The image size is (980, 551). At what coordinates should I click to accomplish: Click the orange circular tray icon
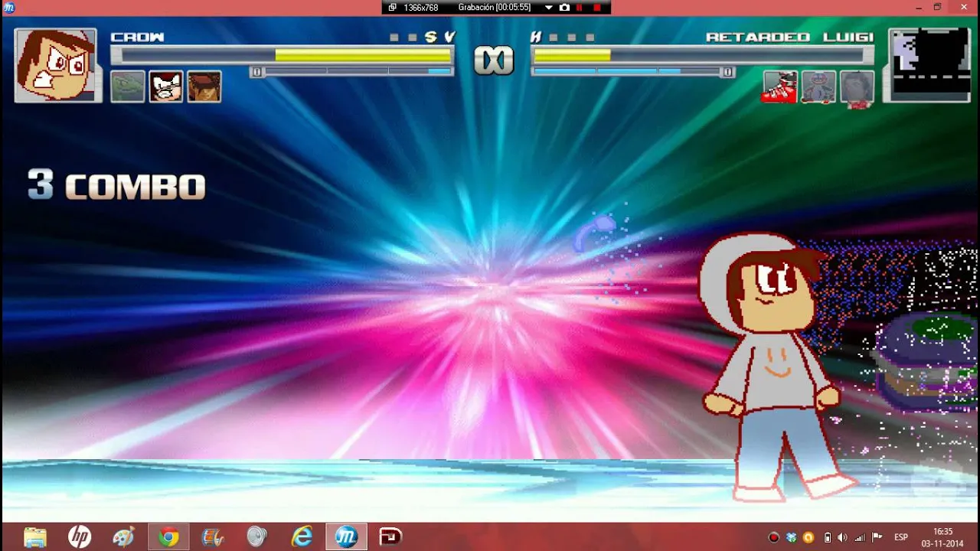[808, 537]
